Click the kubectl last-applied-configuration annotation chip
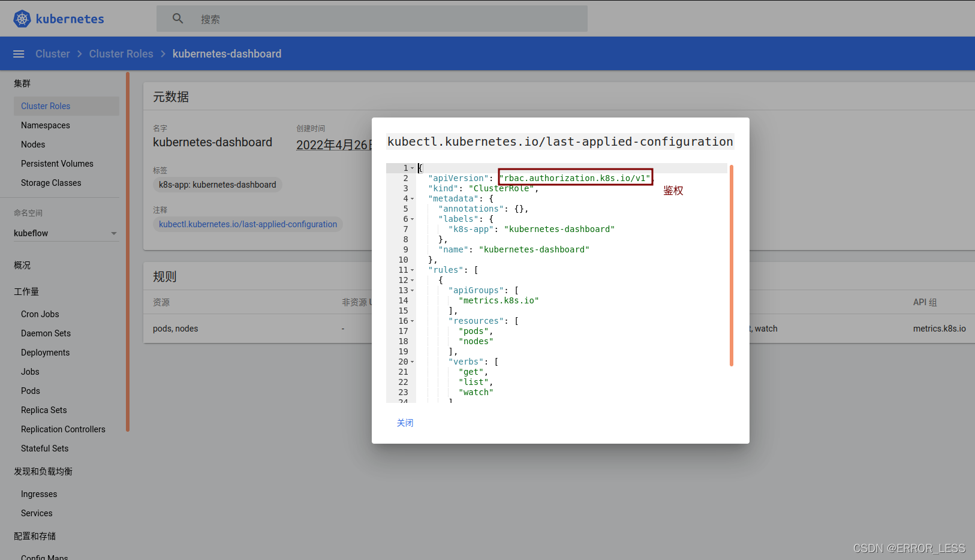Image resolution: width=975 pixels, height=560 pixels. [248, 224]
